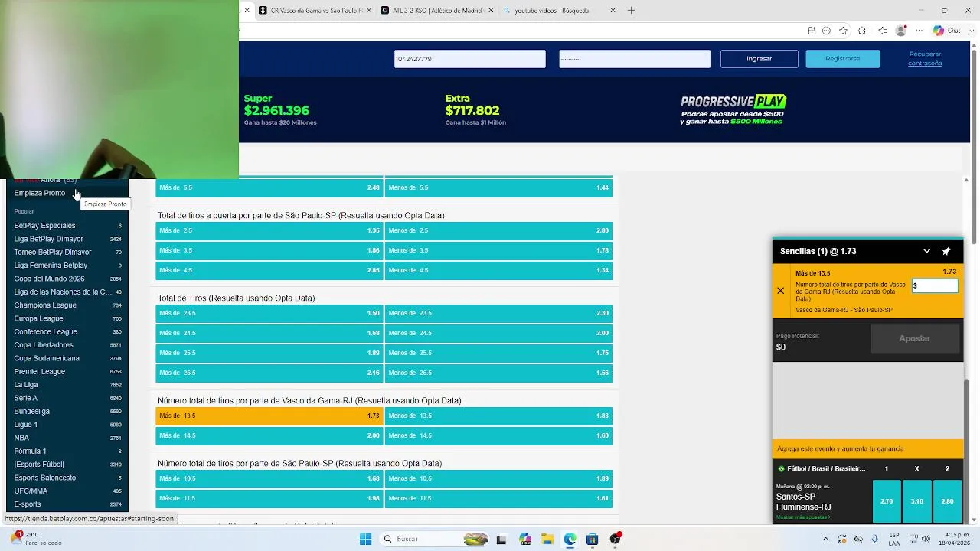Open the favorites list icon
The width and height of the screenshot is (980, 551).
pyautogui.click(x=883, y=31)
